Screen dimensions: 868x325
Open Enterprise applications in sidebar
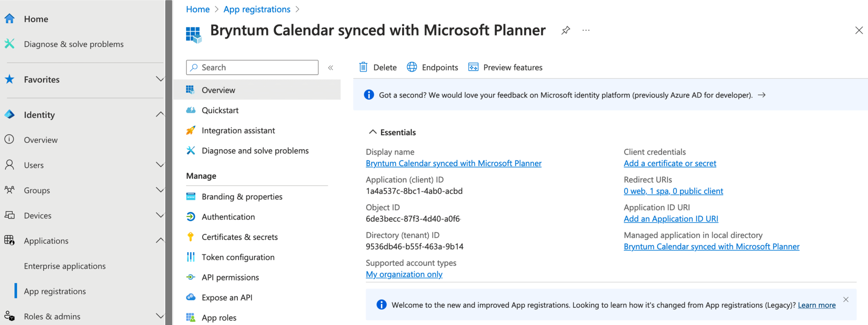65,266
